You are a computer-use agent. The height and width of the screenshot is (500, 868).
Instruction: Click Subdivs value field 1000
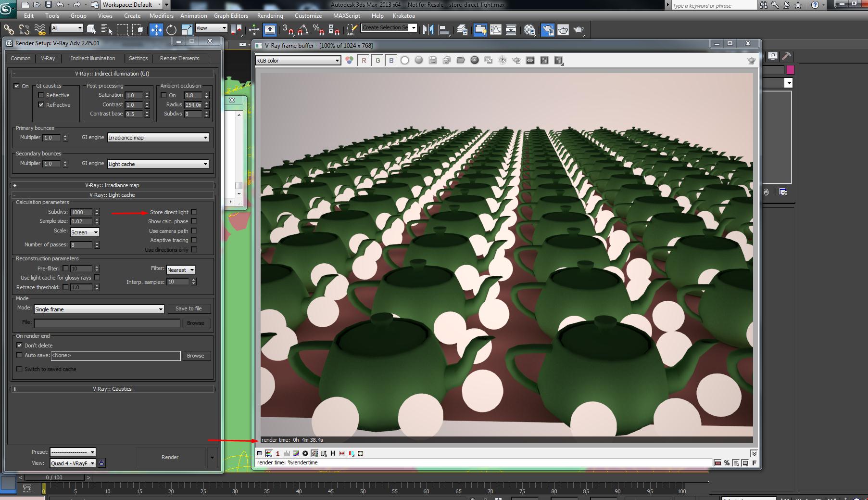[81, 212]
